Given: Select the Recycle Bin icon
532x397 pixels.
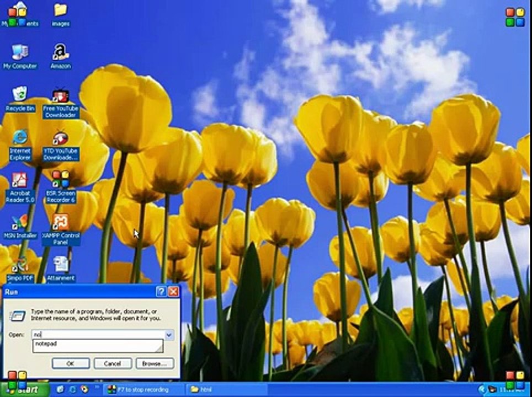Looking at the screenshot, I should [x=20, y=99].
